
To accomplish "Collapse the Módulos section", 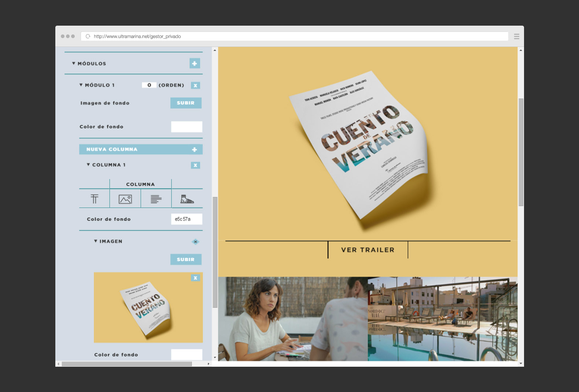I will coord(74,63).
